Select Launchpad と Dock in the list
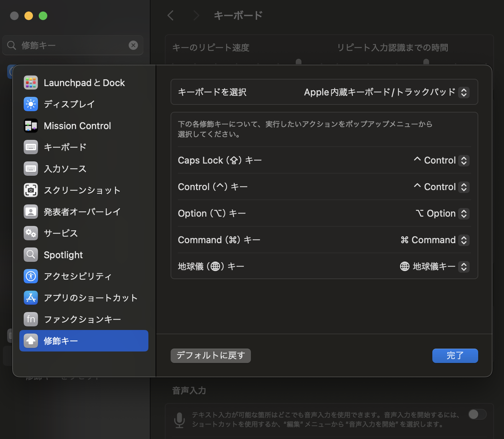Image resolution: width=504 pixels, height=439 pixels. [x=84, y=82]
